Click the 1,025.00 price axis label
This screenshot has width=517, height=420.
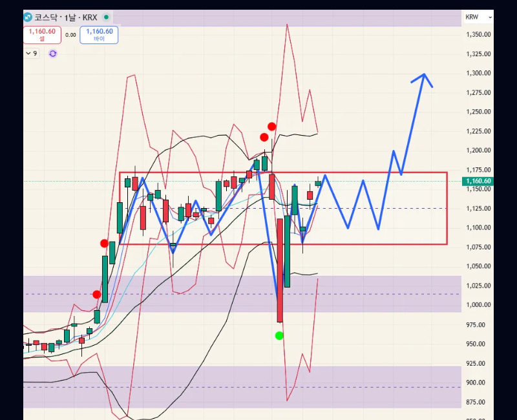(x=478, y=286)
